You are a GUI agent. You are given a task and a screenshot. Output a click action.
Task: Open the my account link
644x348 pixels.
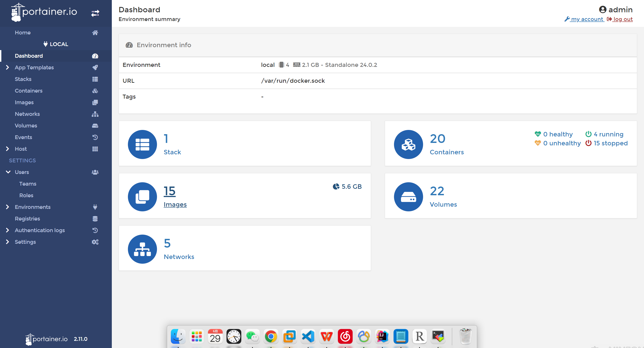point(587,19)
